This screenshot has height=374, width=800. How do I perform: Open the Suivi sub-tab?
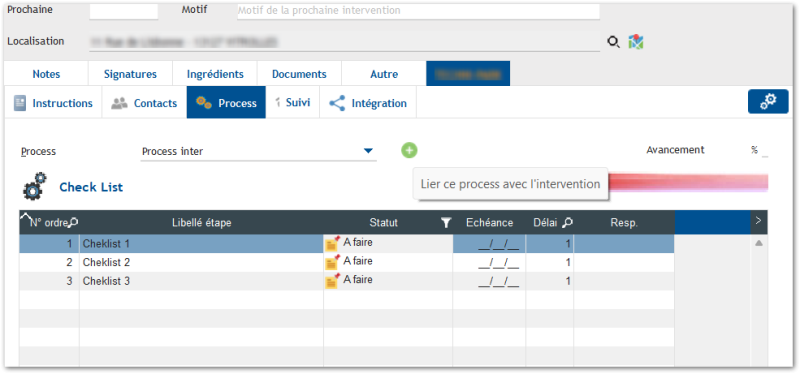(x=293, y=103)
